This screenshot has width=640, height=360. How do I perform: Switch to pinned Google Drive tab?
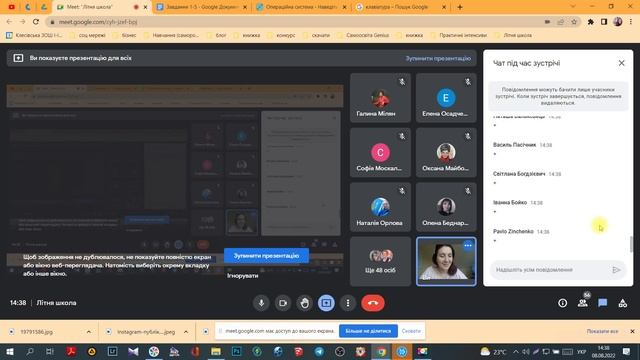(x=43, y=7)
